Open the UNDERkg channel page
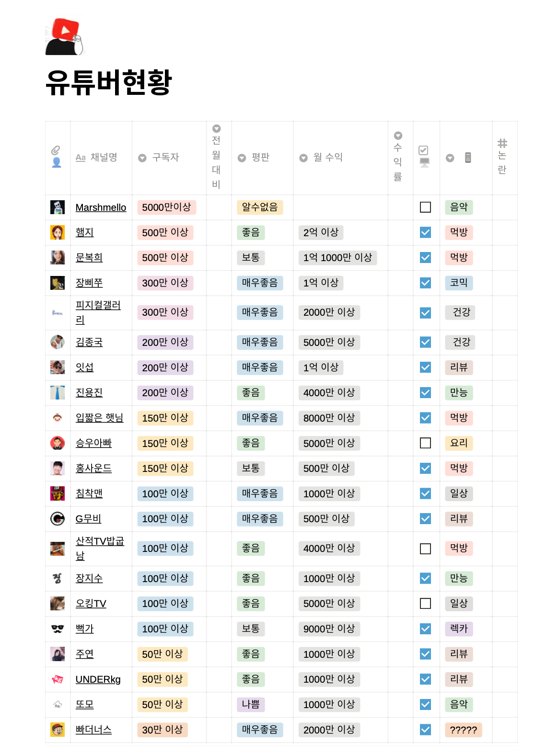558x756 pixels. tap(98, 679)
